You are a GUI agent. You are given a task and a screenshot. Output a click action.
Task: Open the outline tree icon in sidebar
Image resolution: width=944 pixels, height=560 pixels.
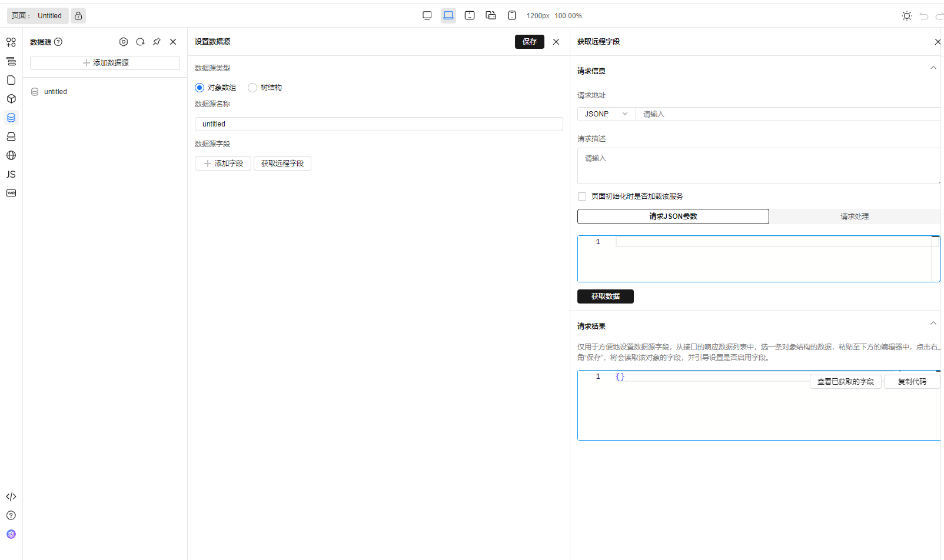[x=11, y=61]
